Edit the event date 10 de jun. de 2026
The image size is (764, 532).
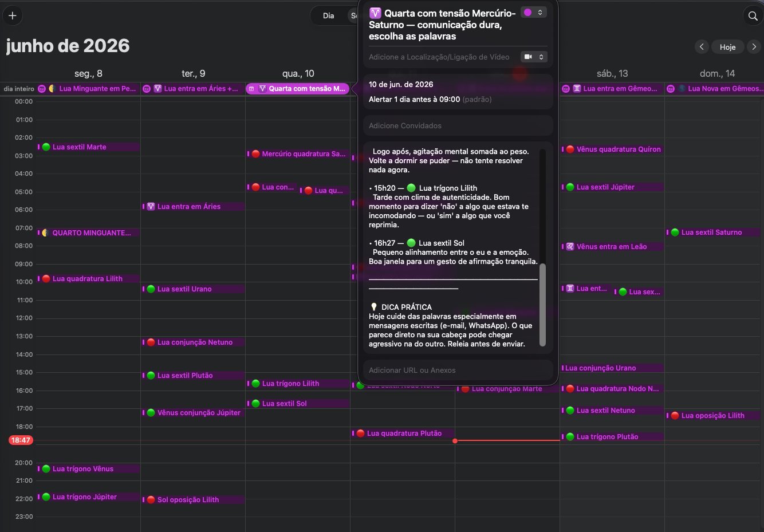point(401,84)
